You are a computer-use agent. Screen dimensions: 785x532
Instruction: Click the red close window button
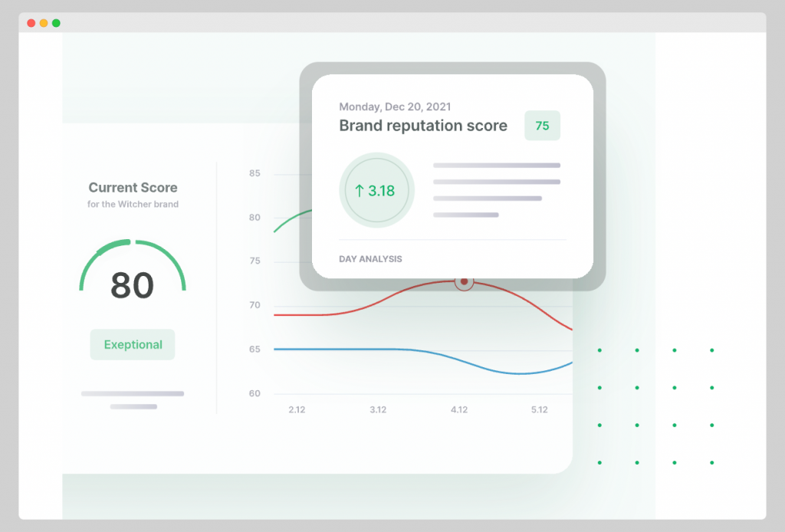tap(31, 23)
